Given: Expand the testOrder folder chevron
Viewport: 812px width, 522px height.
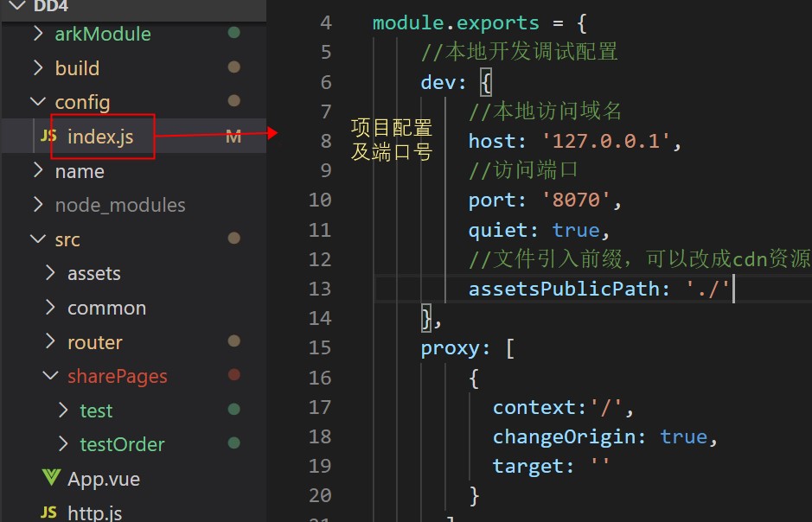Looking at the screenshot, I should coord(62,444).
